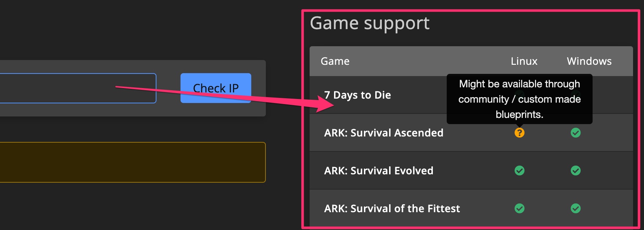This screenshot has width=644, height=230.
Task: Click ARK: Survival of the Fittest Linux checkmark
Action: [519, 209]
